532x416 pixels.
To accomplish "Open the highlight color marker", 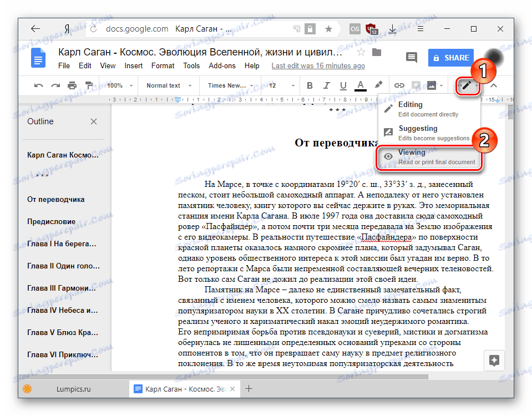I will click(378, 85).
